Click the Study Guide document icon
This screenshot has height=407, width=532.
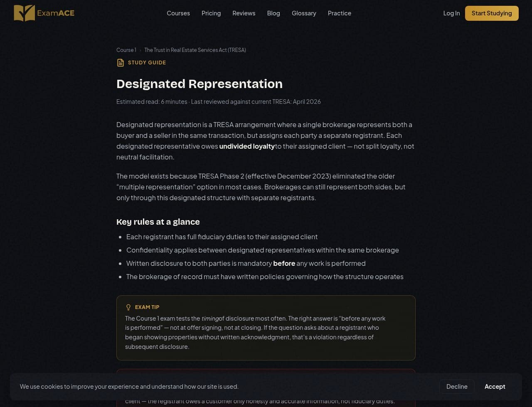click(121, 63)
